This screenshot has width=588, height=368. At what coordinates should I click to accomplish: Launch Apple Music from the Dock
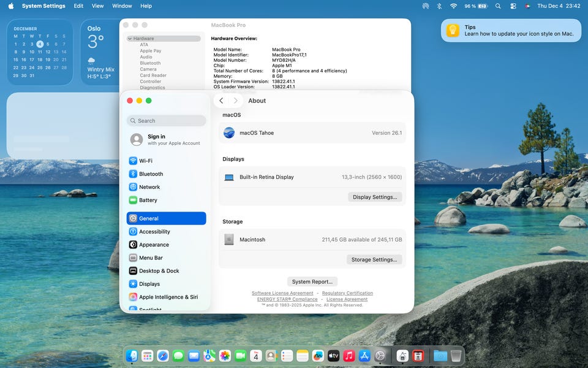[349, 356]
